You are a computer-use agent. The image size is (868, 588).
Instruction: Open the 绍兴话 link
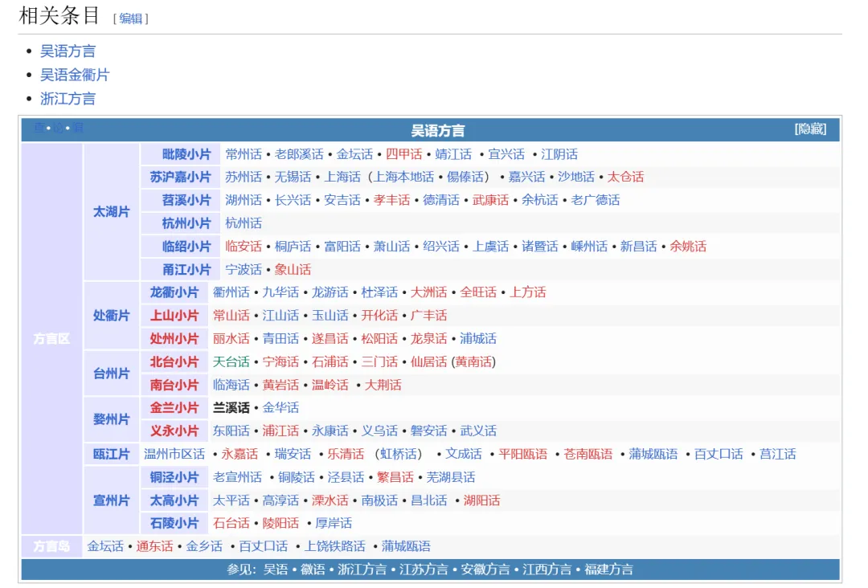441,247
